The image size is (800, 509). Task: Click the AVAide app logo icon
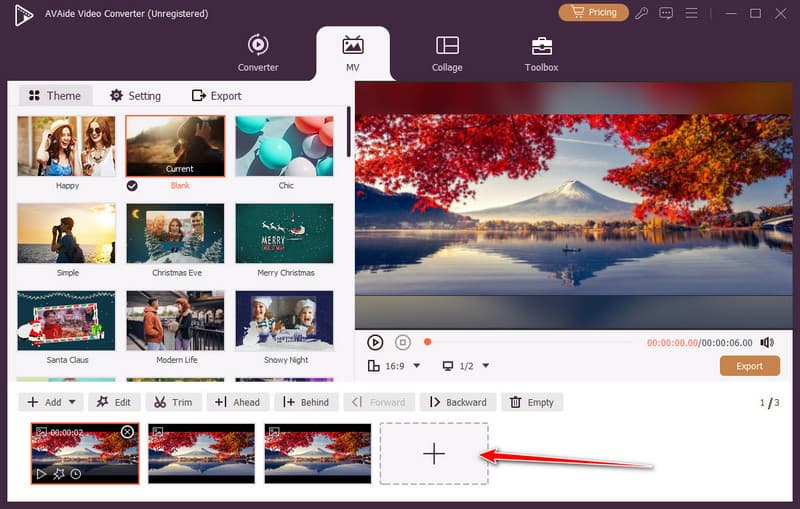click(23, 15)
